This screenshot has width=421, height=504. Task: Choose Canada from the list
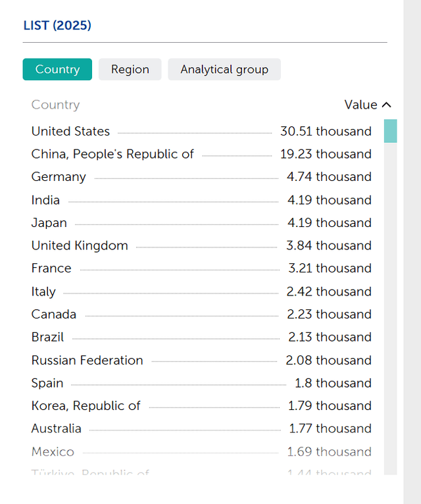pyautogui.click(x=54, y=314)
